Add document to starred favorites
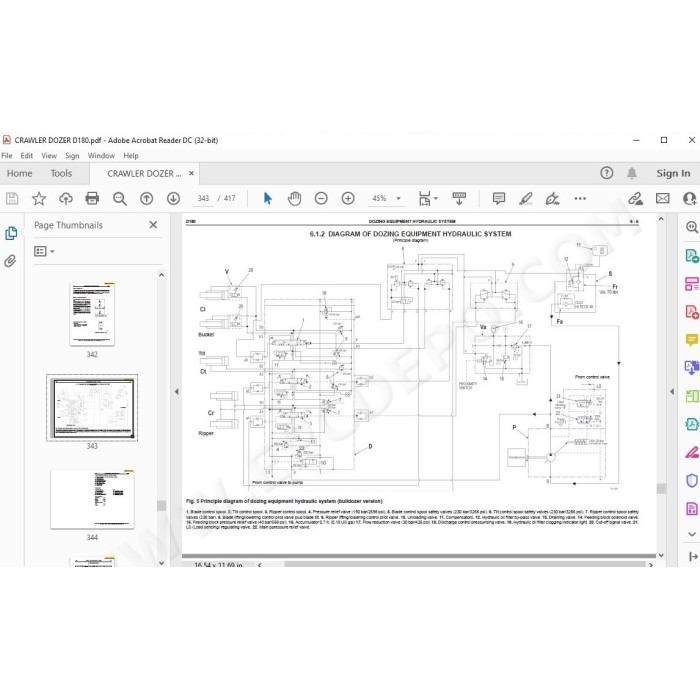 (x=39, y=199)
